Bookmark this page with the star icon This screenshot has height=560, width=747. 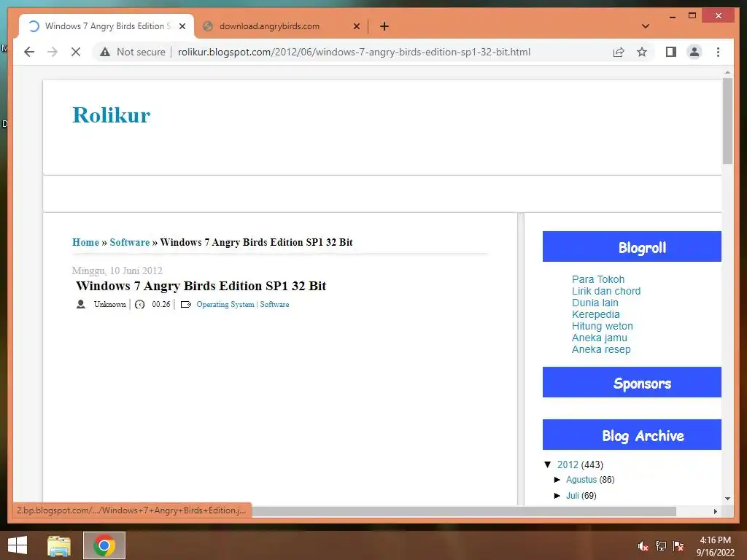[642, 52]
